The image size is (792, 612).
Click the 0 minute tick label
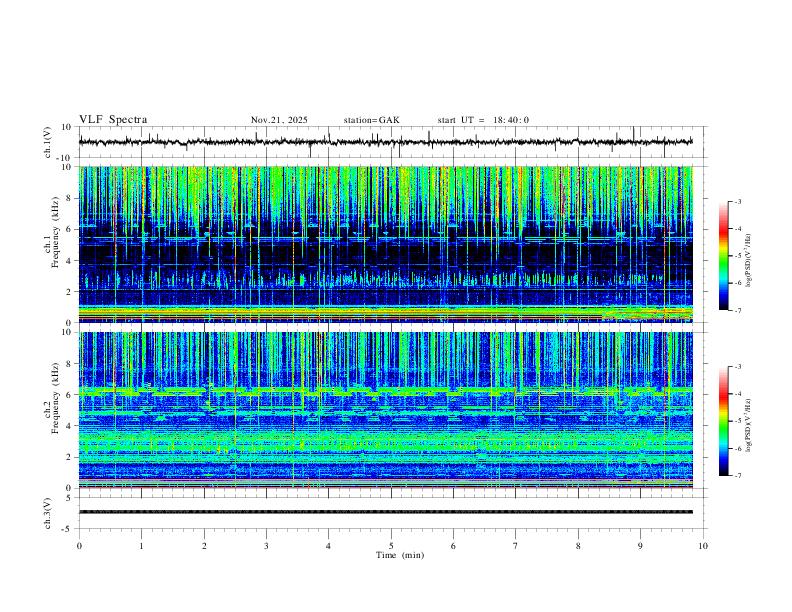click(x=79, y=546)
